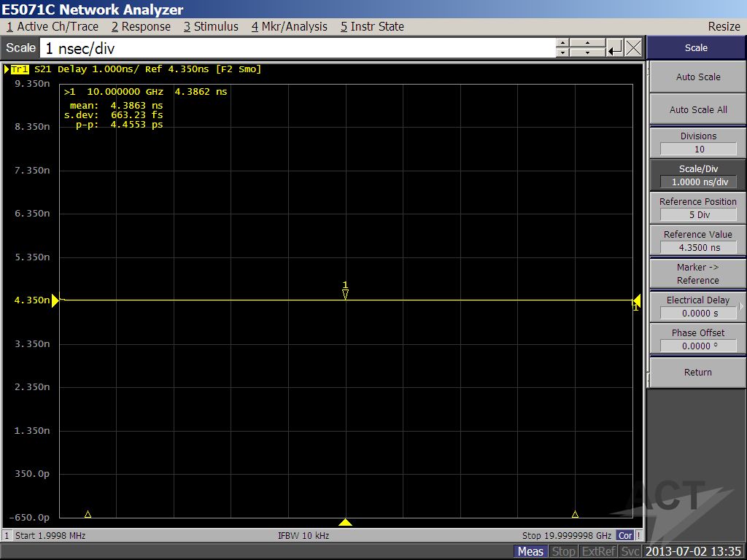747x560 pixels.
Task: Click the yellow marker triangle on bottom axis
Action: point(346,522)
